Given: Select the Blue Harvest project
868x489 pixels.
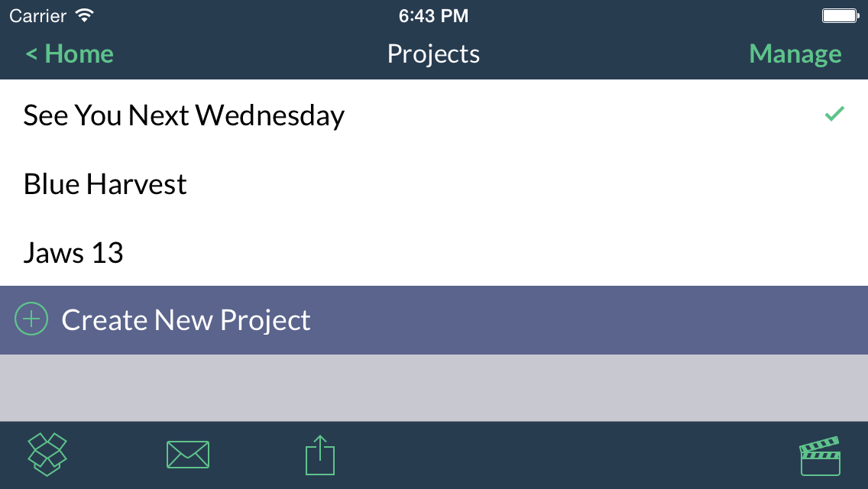Looking at the screenshot, I should click(105, 184).
